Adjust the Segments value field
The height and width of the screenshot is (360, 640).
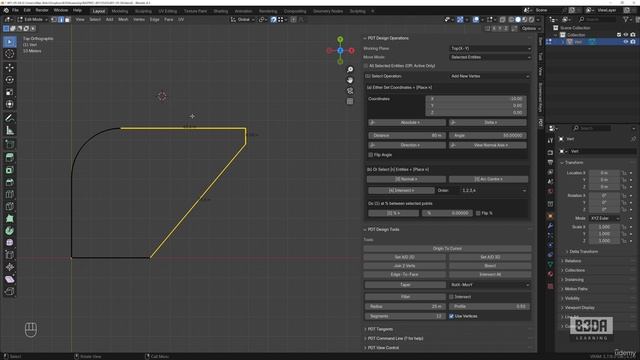(x=405, y=316)
